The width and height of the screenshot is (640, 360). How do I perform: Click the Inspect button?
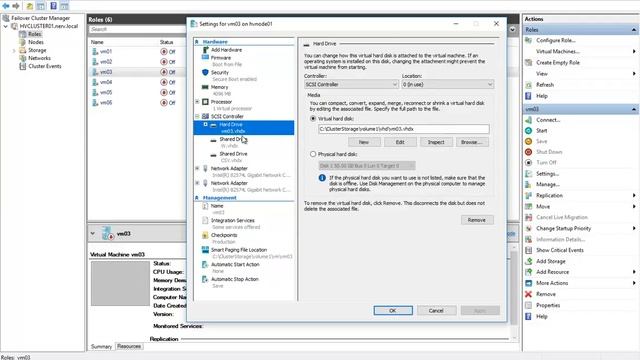[x=436, y=142]
